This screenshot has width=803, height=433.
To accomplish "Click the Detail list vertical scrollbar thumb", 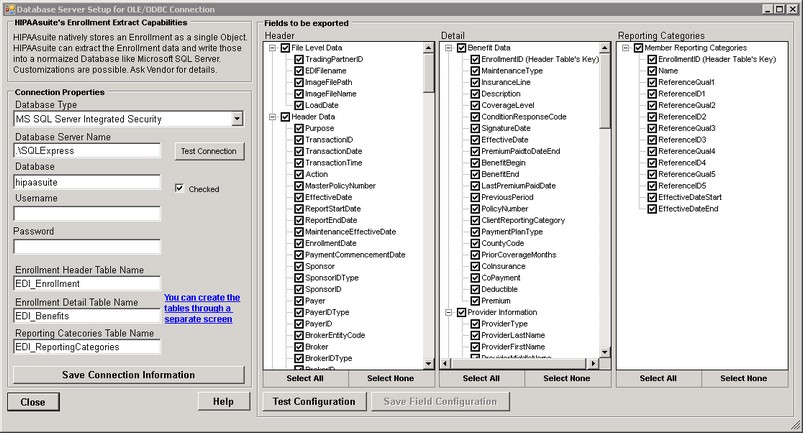I will coord(605,91).
